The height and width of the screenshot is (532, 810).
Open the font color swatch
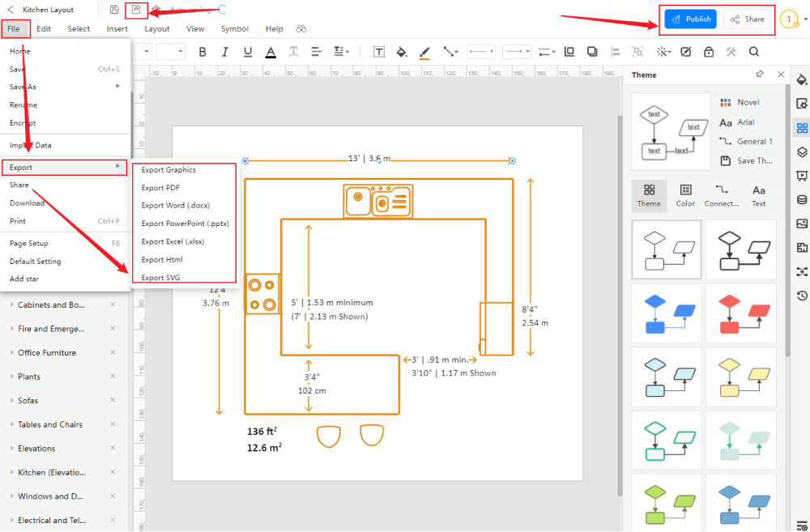click(271, 51)
